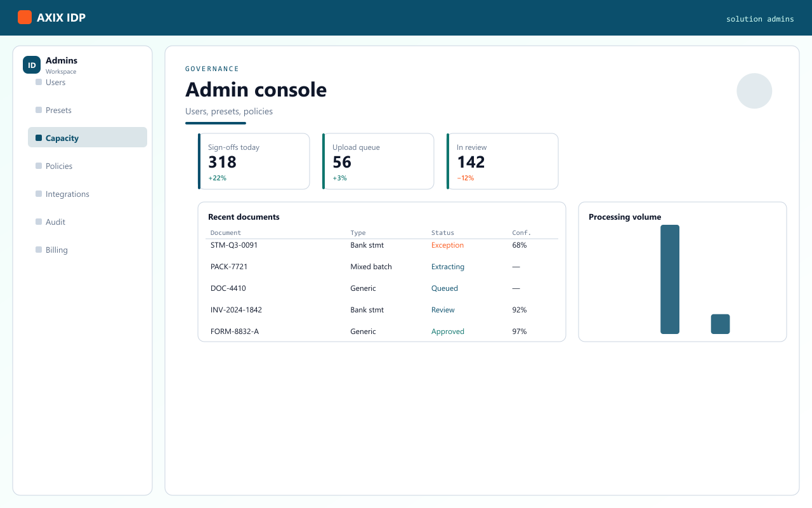Select document PACK-7721

tap(229, 267)
